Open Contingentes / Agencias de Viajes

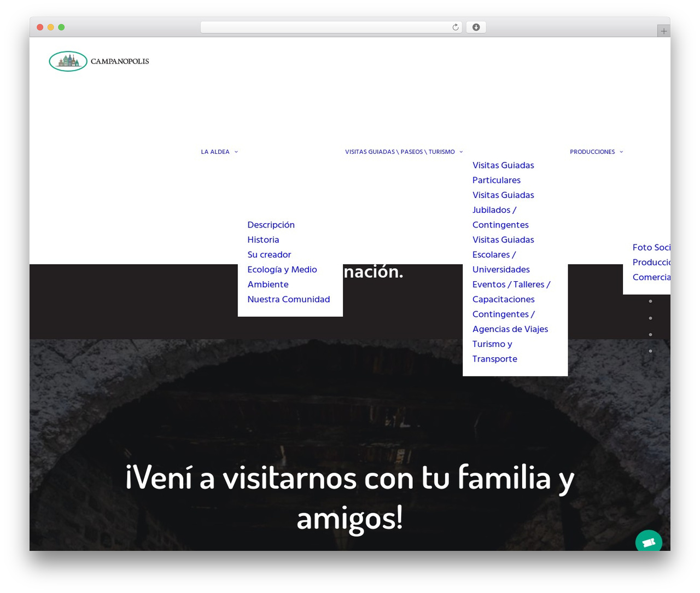point(510,322)
